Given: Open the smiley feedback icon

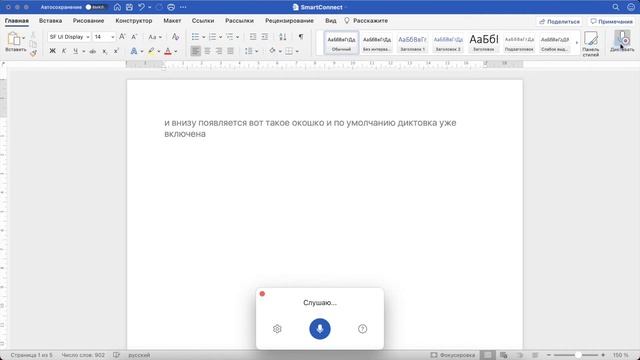Looking at the screenshot, I should [631, 7].
